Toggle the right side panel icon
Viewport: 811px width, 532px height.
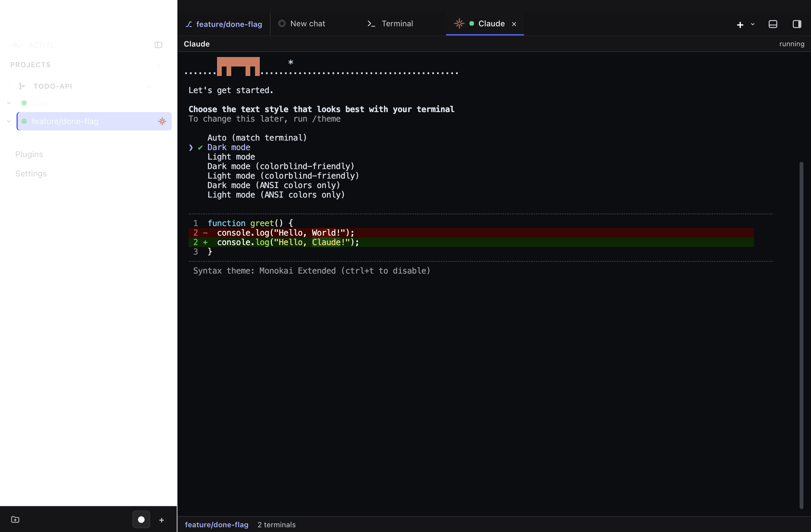(797, 24)
